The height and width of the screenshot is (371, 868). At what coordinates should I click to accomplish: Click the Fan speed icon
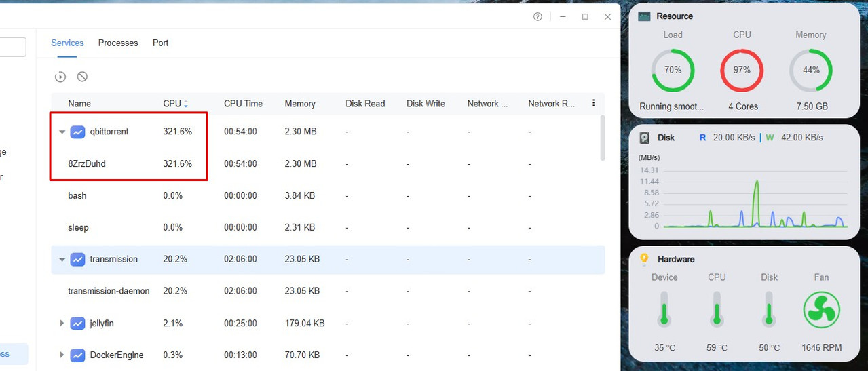click(x=821, y=310)
